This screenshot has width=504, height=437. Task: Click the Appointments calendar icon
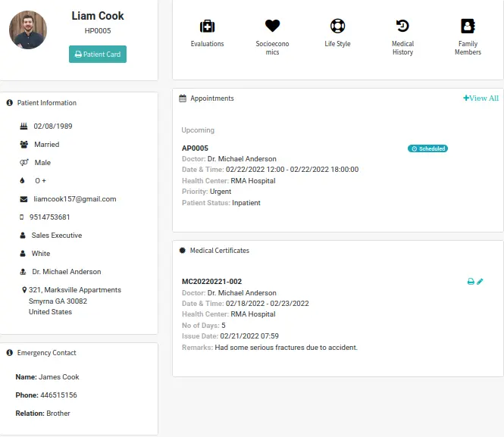[183, 98]
